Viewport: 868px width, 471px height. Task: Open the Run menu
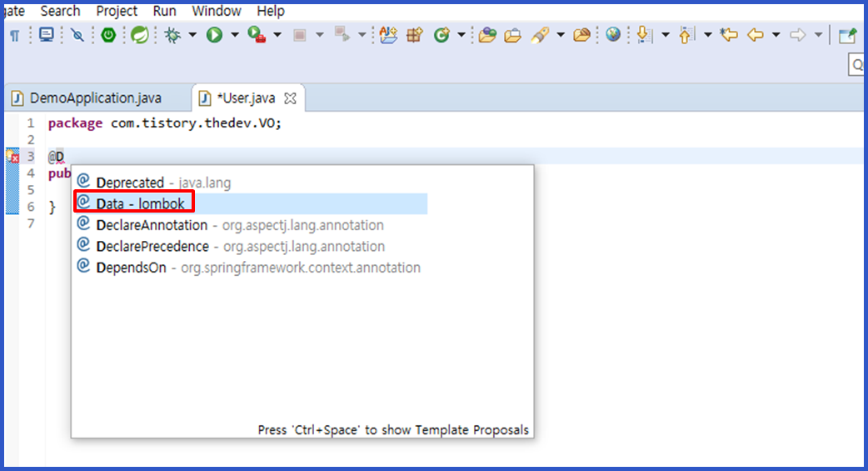164,11
